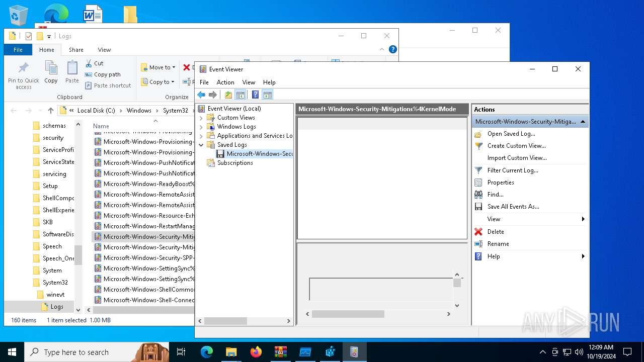Image resolution: width=644 pixels, height=362 pixels.
Task: Click the Up arrow in Explorer navigation
Action: (50, 111)
